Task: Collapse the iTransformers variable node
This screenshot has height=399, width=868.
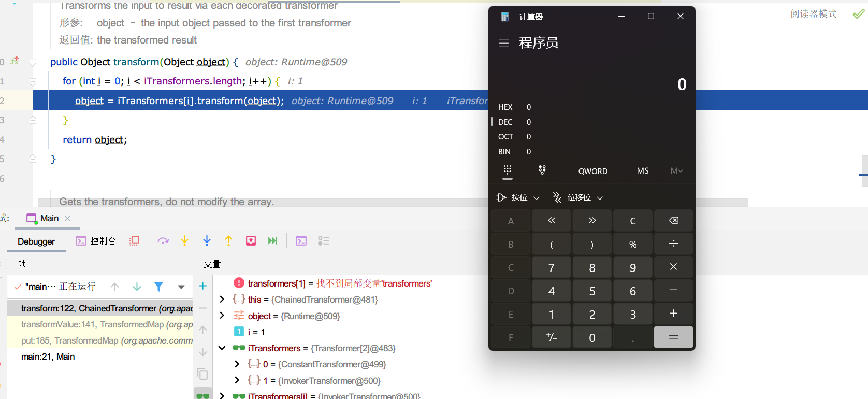Action: click(222, 348)
